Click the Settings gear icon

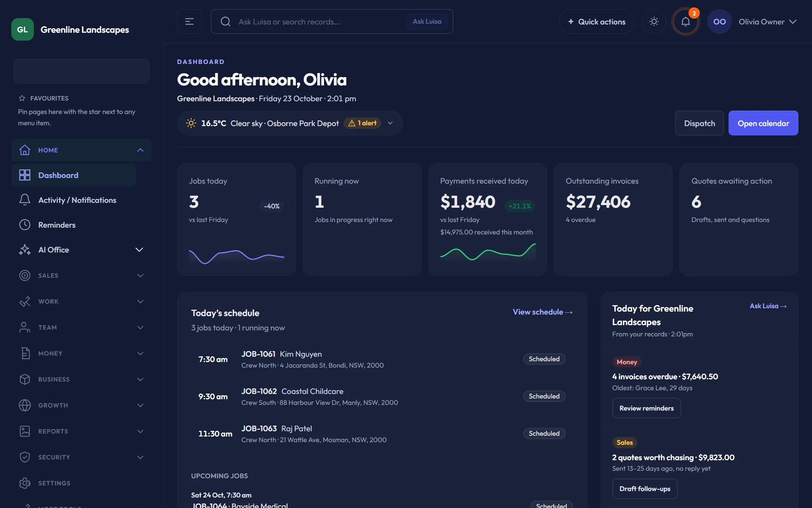pos(25,483)
